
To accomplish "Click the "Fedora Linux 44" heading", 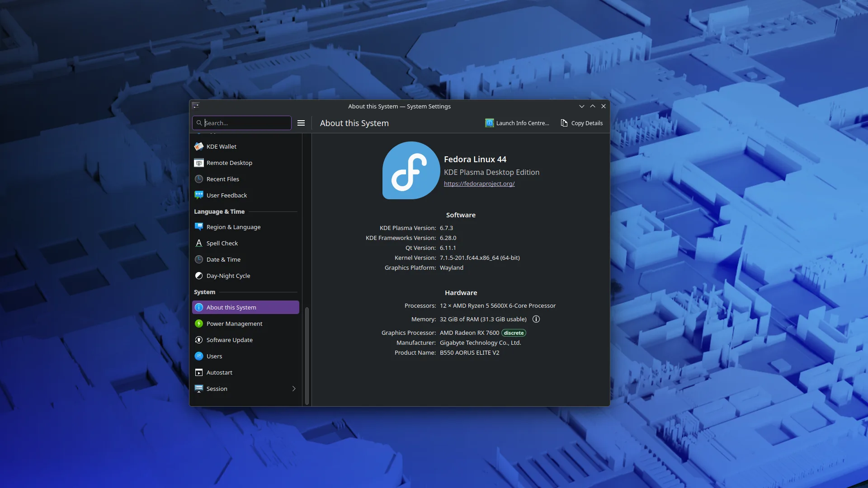I will (475, 159).
